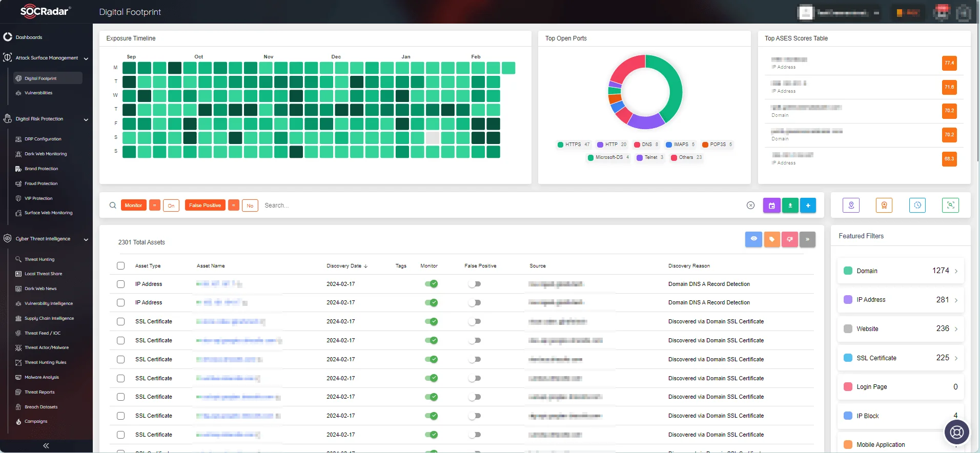Click the blue plus add asset button
Screen dimensions: 980x453
(x=808, y=205)
